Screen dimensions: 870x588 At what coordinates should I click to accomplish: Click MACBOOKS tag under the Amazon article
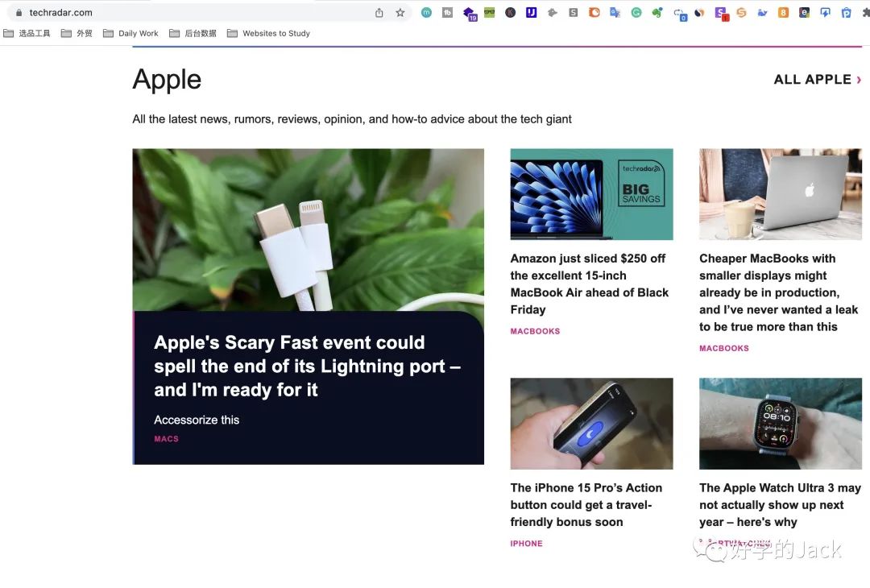(x=535, y=331)
